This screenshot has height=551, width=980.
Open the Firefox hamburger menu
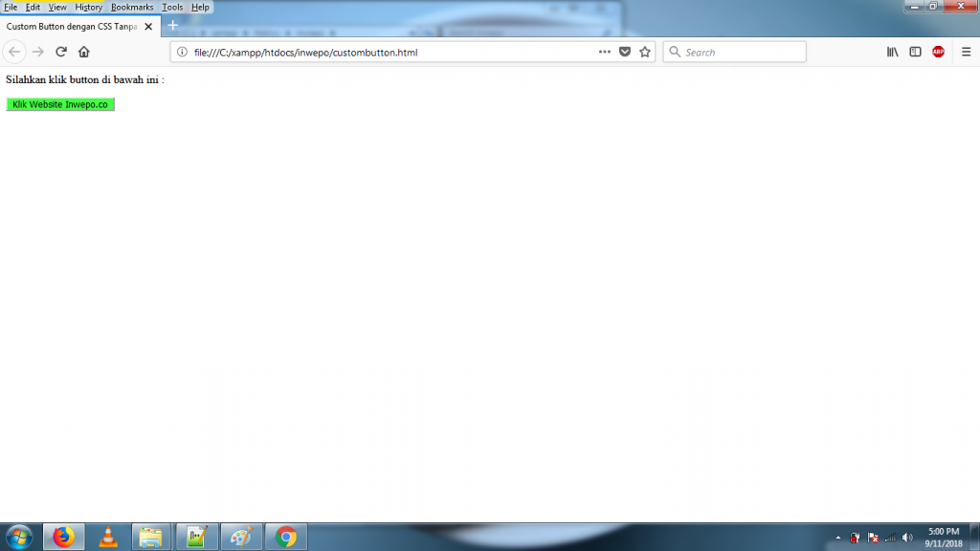pyautogui.click(x=967, y=52)
